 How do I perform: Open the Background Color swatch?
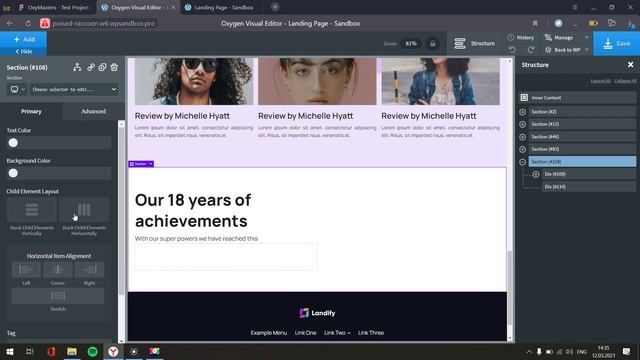(13, 173)
